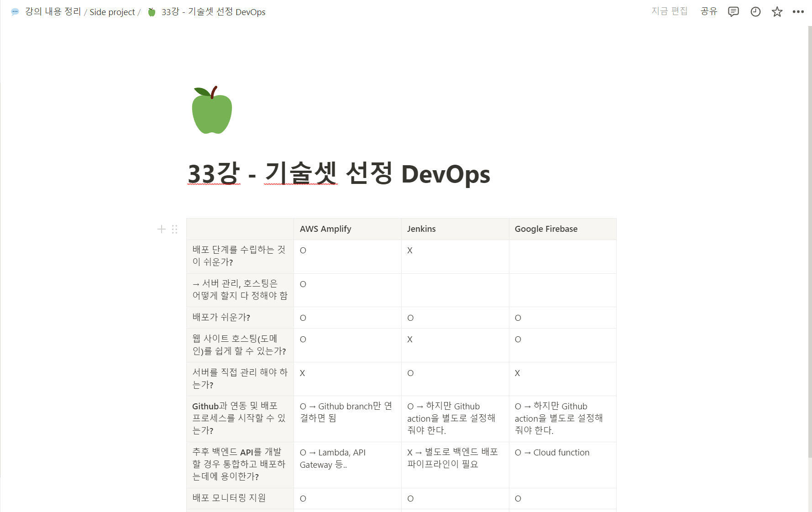Image resolution: width=812 pixels, height=512 pixels.
Task: Click the empty Google Firebase cell in 배포 단계 row
Action: pos(563,256)
